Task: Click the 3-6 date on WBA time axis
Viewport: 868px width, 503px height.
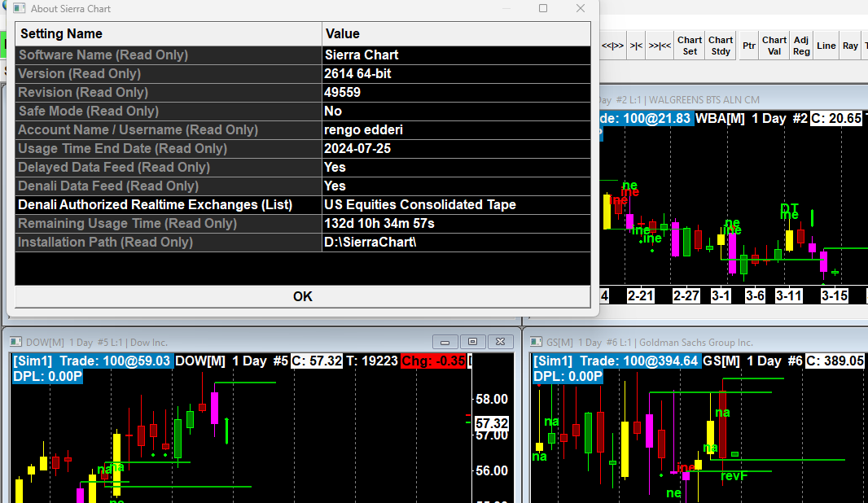Action: tap(755, 296)
